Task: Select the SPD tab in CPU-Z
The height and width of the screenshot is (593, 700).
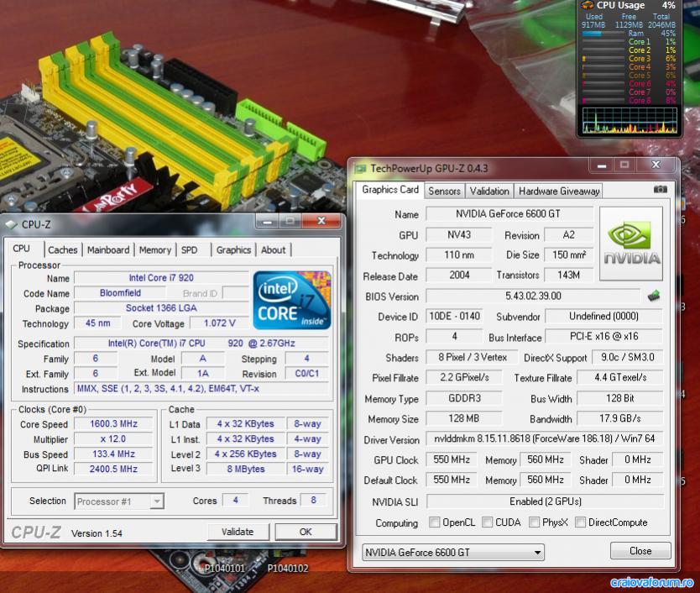Action: tap(190, 249)
